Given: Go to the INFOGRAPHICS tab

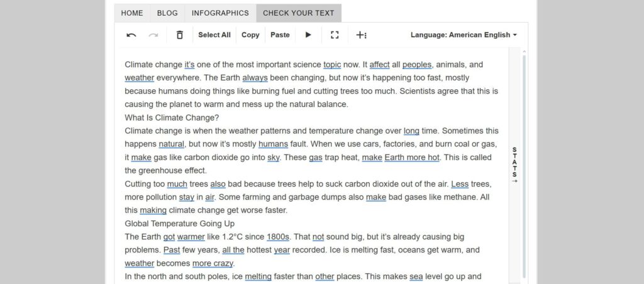Looking at the screenshot, I should click(220, 13).
